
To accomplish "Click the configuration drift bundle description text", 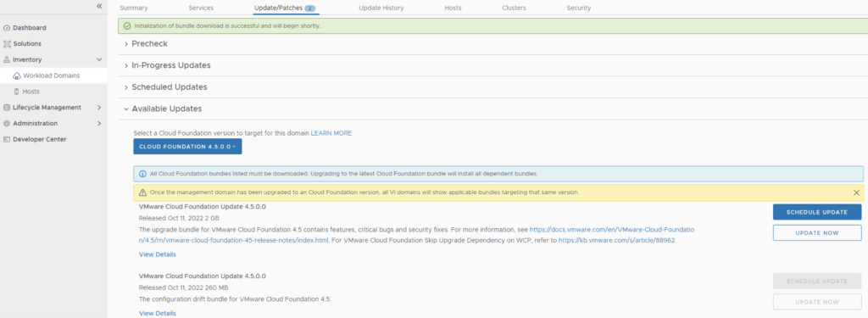I will [235, 299].
